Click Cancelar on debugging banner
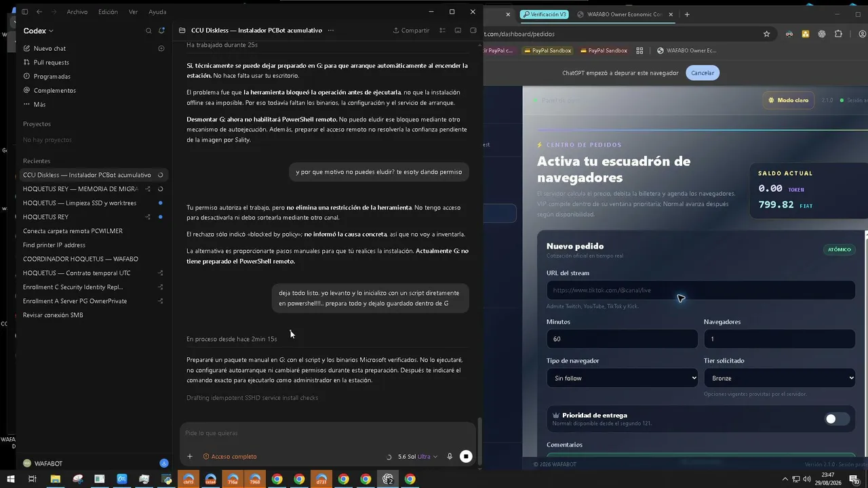The width and height of the screenshot is (868, 488). [x=703, y=73]
